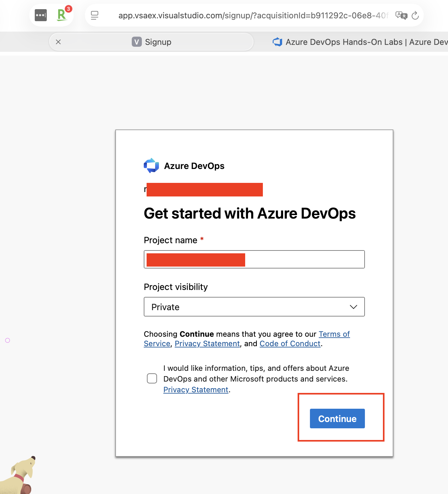Open the Project visibility dropdown
Image resolution: width=448 pixels, height=494 pixels.
point(254,307)
